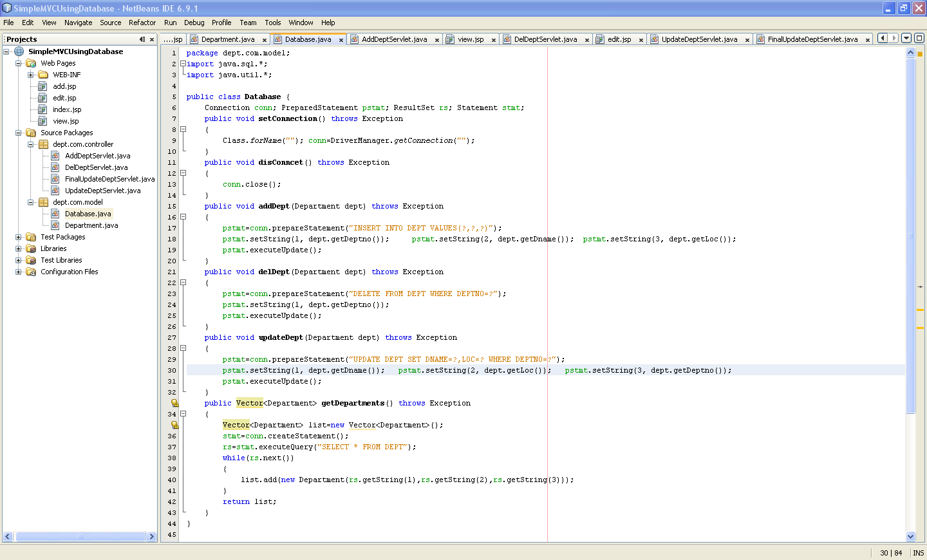
Task: Open the Refactor menu
Action: pyautogui.click(x=142, y=23)
